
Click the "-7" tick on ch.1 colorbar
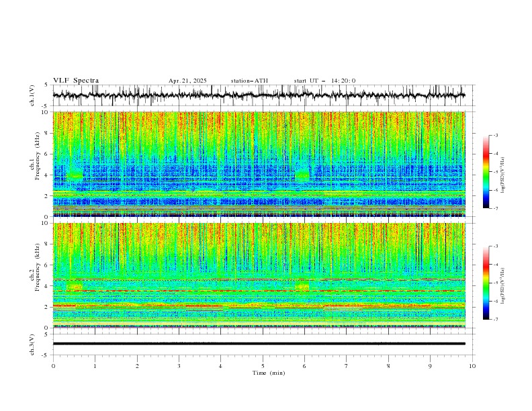495,208
